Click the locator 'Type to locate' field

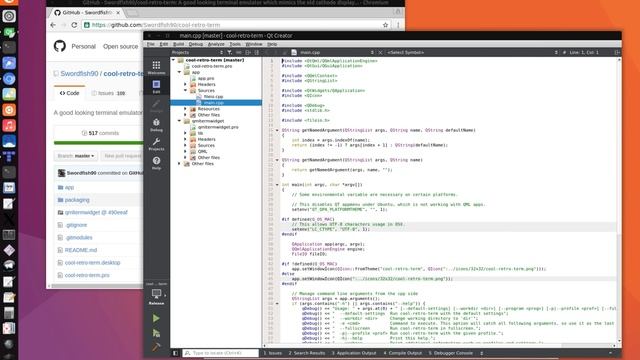click(220, 353)
